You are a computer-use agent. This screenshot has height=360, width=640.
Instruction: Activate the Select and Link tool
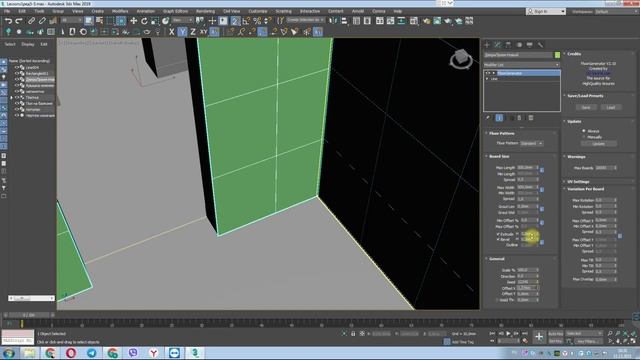pyautogui.click(x=31, y=21)
